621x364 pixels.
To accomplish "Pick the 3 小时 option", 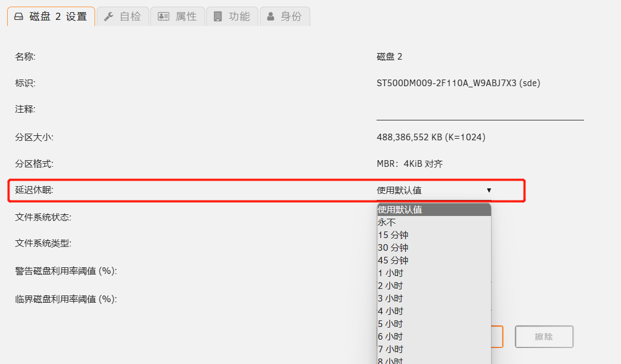I will click(390, 299).
